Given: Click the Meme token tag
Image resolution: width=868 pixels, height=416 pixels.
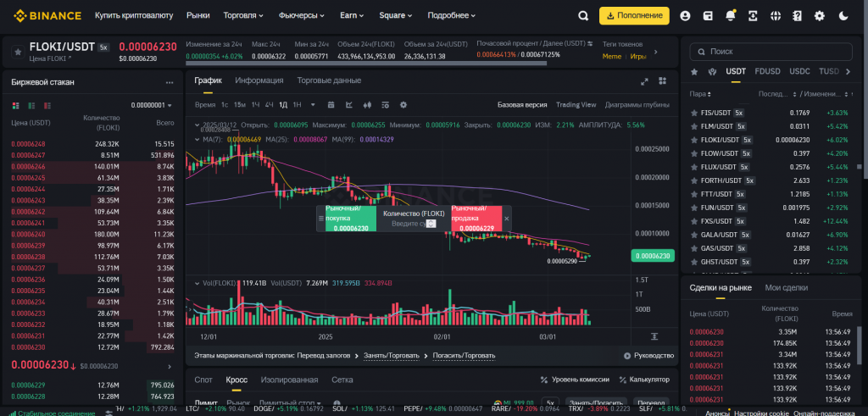Looking at the screenshot, I should coord(612,56).
